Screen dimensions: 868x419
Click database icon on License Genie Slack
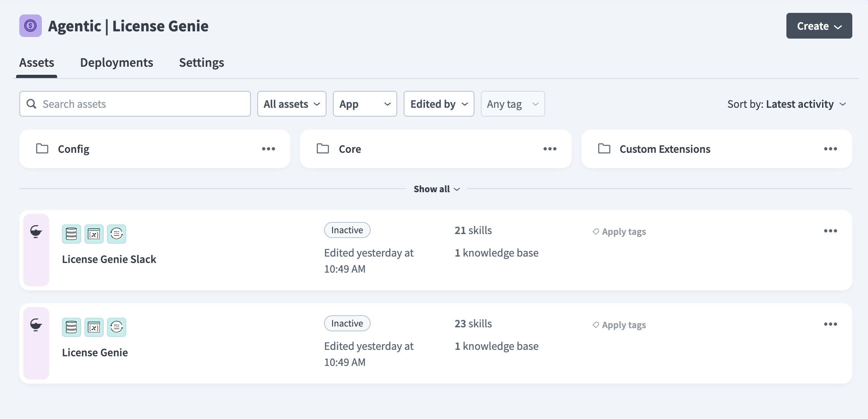point(72,234)
